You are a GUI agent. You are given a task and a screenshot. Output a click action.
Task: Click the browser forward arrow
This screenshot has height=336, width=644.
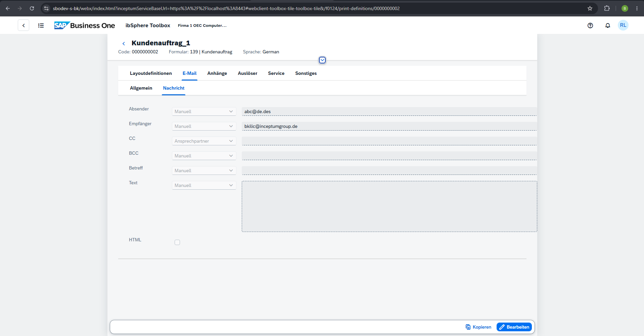(20, 8)
